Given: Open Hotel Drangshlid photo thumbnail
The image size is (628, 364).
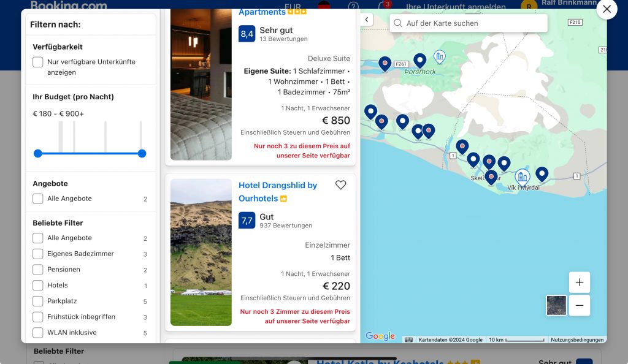Looking at the screenshot, I should [201, 252].
